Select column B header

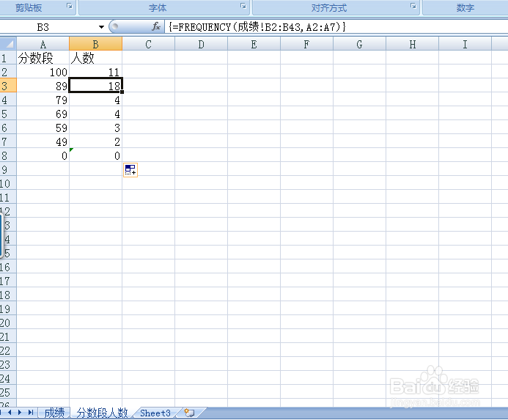pyautogui.click(x=95, y=44)
